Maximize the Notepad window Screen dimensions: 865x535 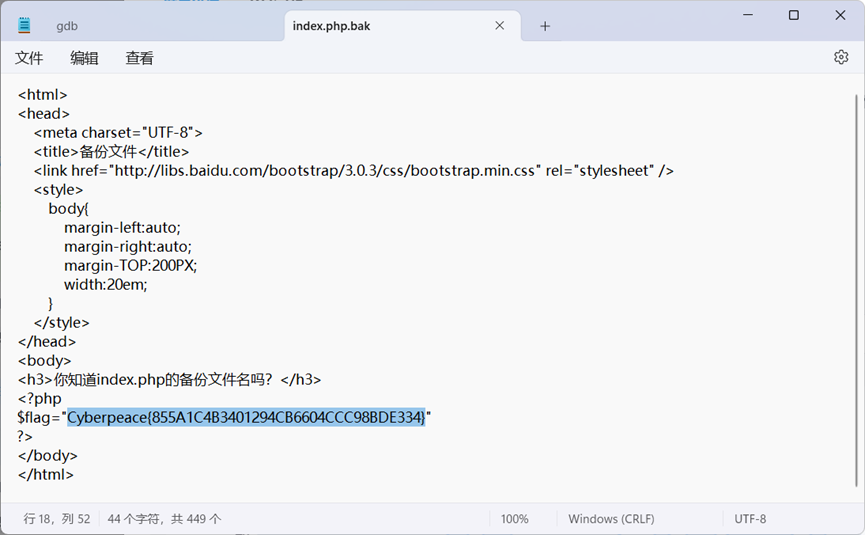click(793, 15)
